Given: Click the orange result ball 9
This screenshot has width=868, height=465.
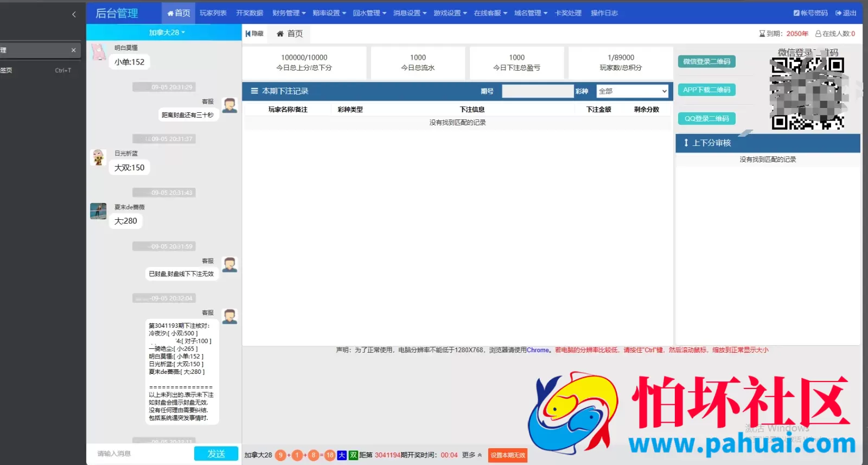Looking at the screenshot, I should click(280, 455).
